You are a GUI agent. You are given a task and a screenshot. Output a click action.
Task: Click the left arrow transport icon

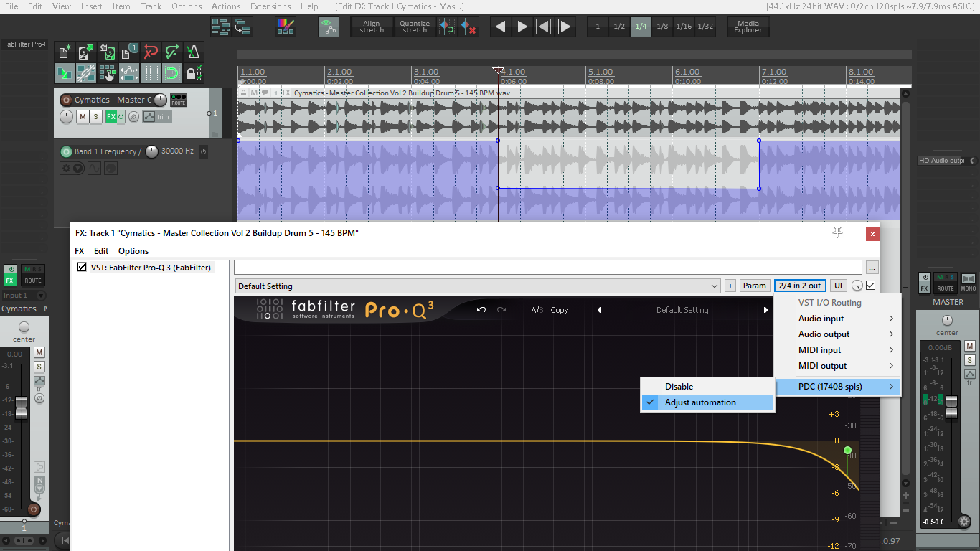point(501,27)
